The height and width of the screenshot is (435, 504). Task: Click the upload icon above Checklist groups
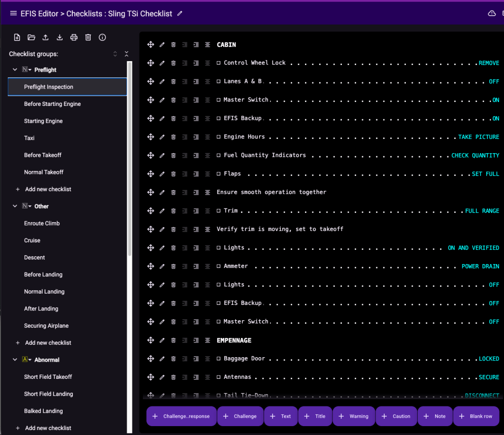click(46, 37)
